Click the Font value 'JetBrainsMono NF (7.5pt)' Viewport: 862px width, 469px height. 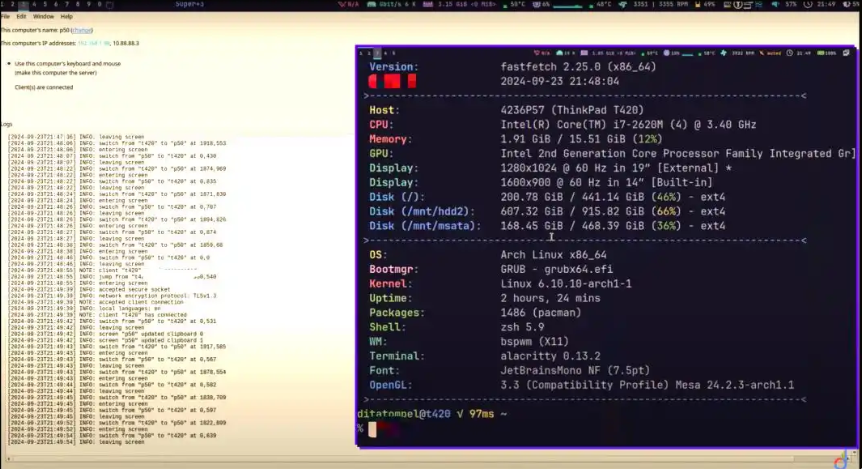[575, 371]
